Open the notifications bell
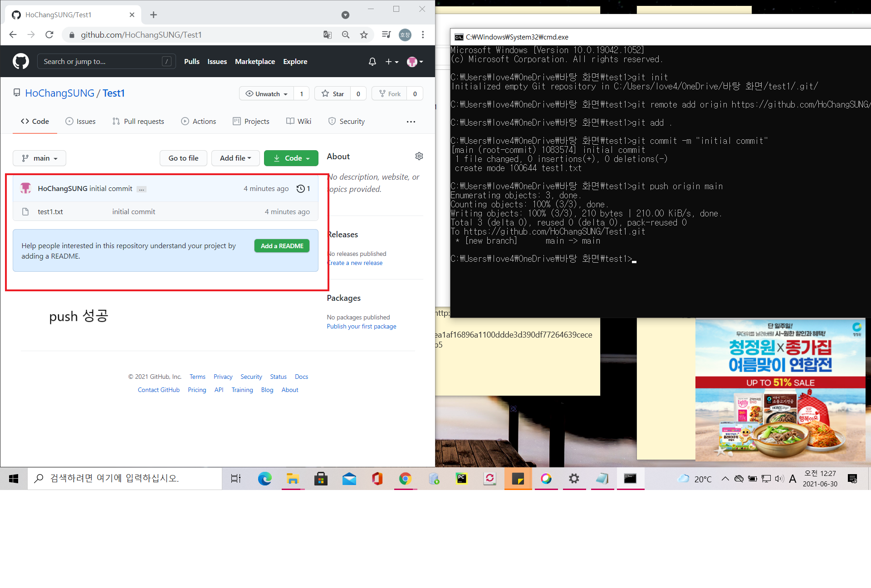This screenshot has height=588, width=871. (372, 62)
